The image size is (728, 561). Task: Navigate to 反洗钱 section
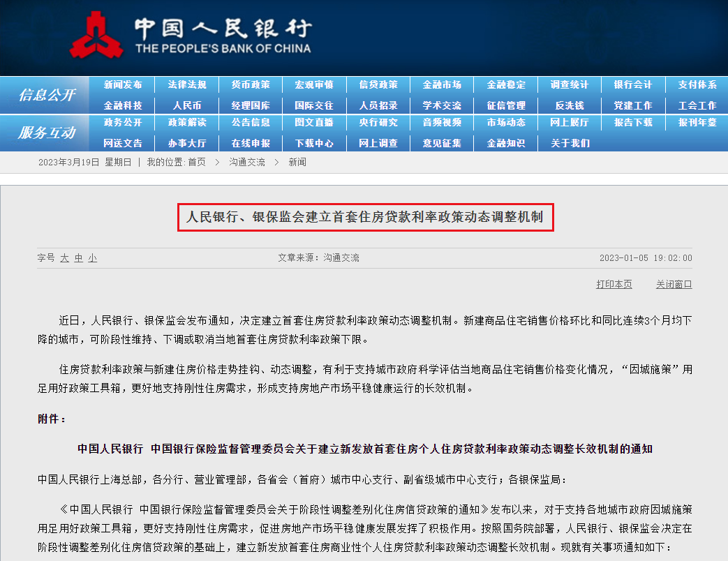click(570, 105)
